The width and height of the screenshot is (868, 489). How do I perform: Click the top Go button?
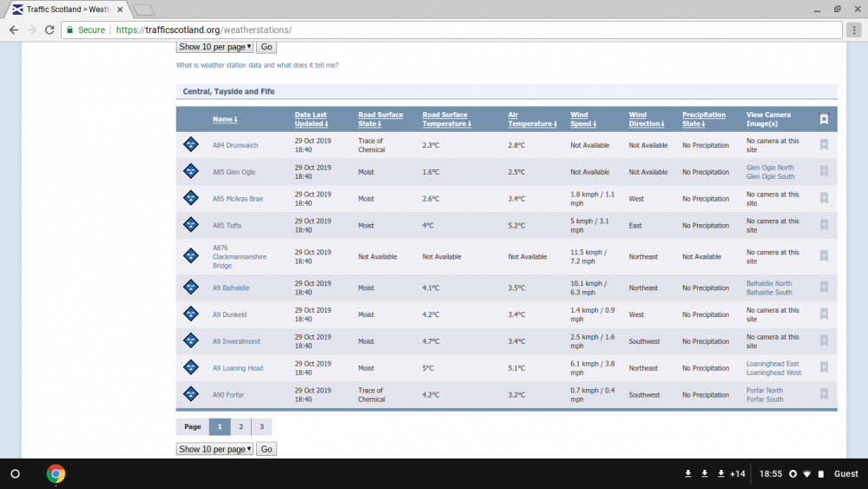click(266, 47)
